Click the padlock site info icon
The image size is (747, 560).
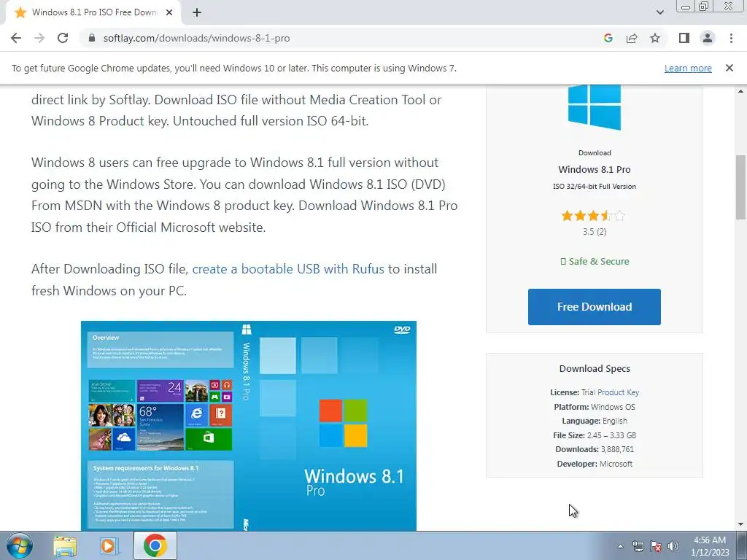pyautogui.click(x=92, y=38)
